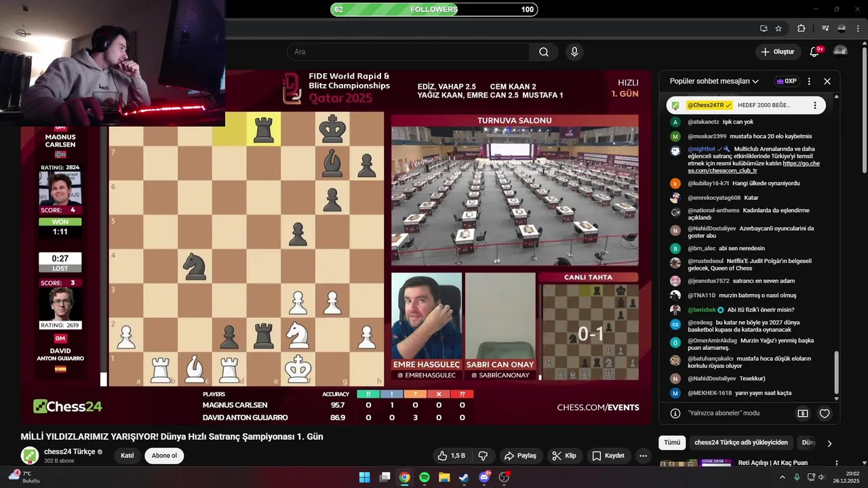868x488 pixels.
Task: Click the chat info icon beside subscribers-only mode
Action: pos(675,413)
